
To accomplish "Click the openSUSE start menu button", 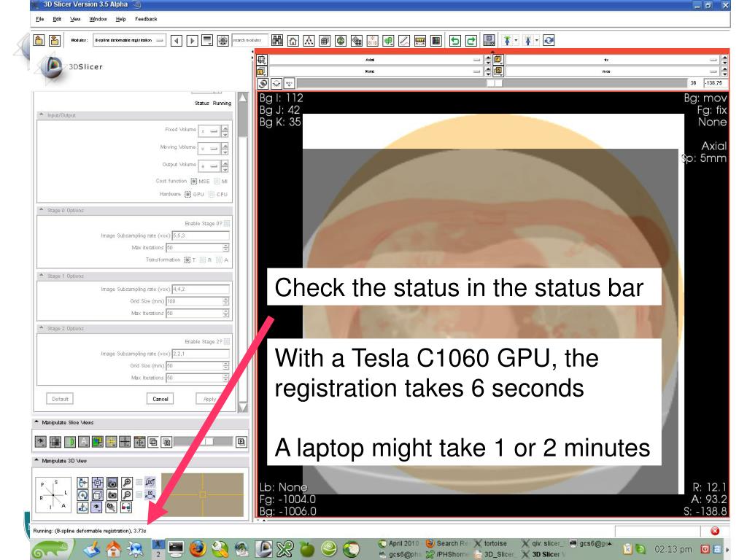I will point(53,550).
